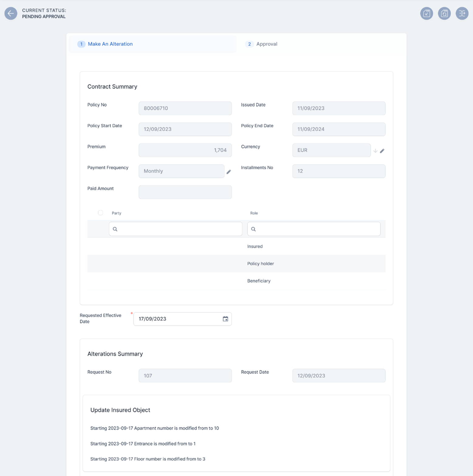Open the Currency EUR dropdown
The height and width of the screenshot is (476, 473).
point(331,150)
